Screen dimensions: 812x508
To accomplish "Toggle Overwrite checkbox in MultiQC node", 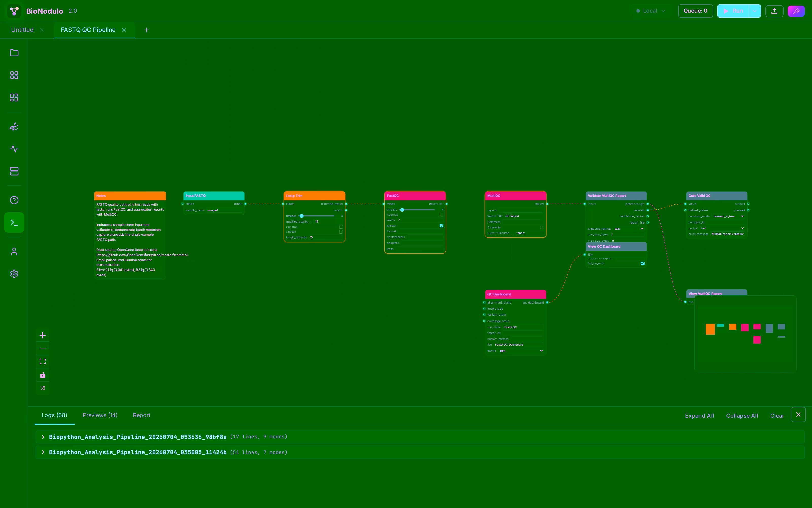I will tap(542, 228).
